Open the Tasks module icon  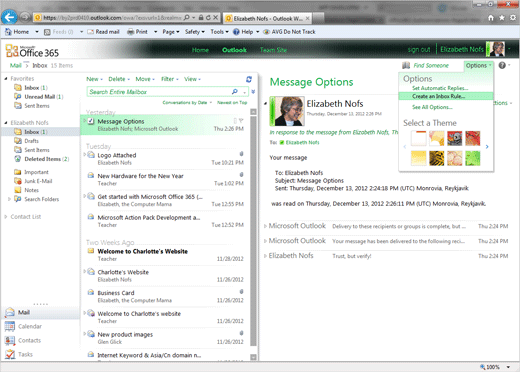[10, 354]
